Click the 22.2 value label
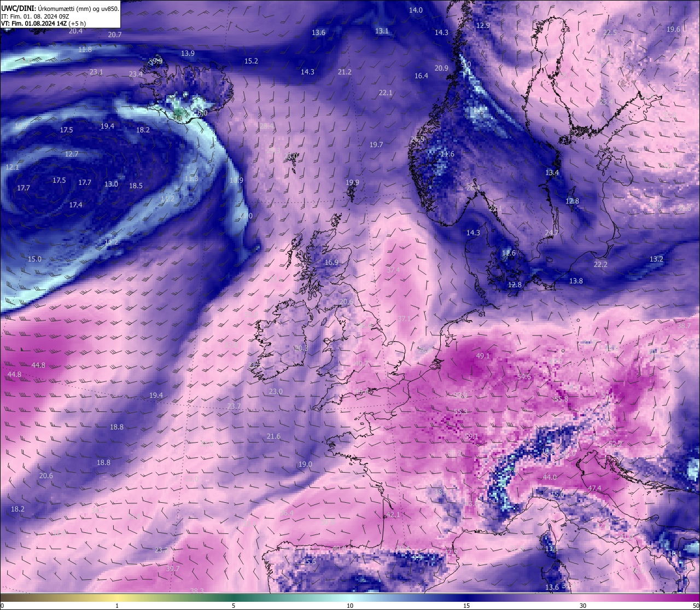Image resolution: width=700 pixels, height=610 pixels. point(600,265)
